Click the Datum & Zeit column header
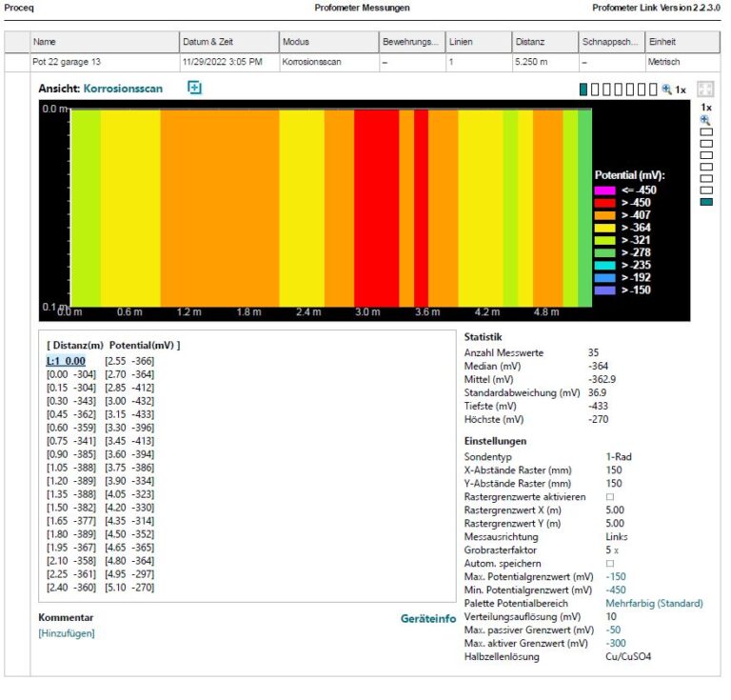Image resolution: width=731 pixels, height=700 pixels. (x=228, y=42)
